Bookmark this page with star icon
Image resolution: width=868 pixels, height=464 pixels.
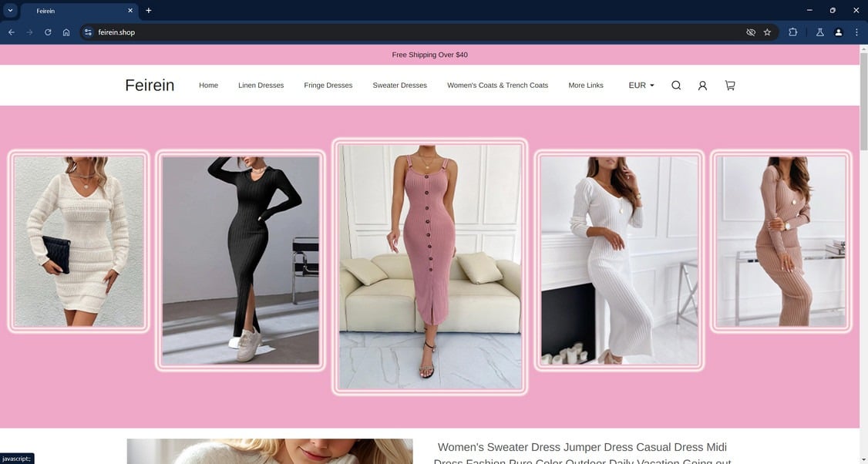[x=767, y=32]
